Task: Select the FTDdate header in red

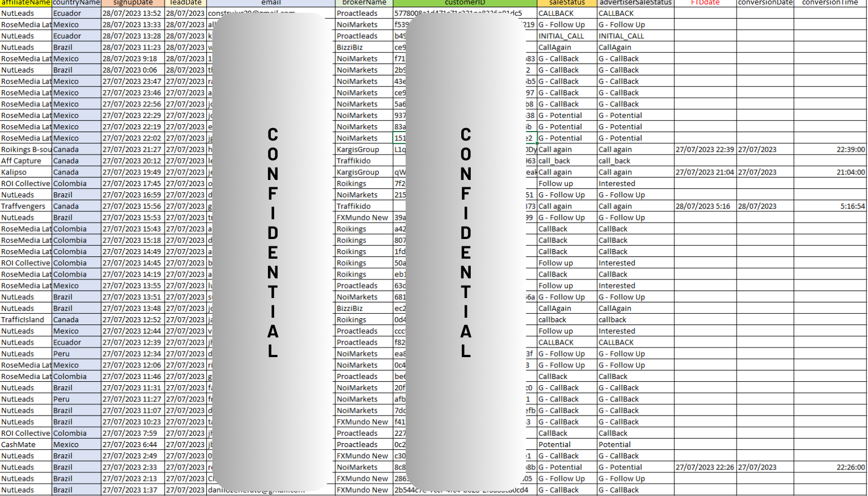Action: (x=705, y=3)
